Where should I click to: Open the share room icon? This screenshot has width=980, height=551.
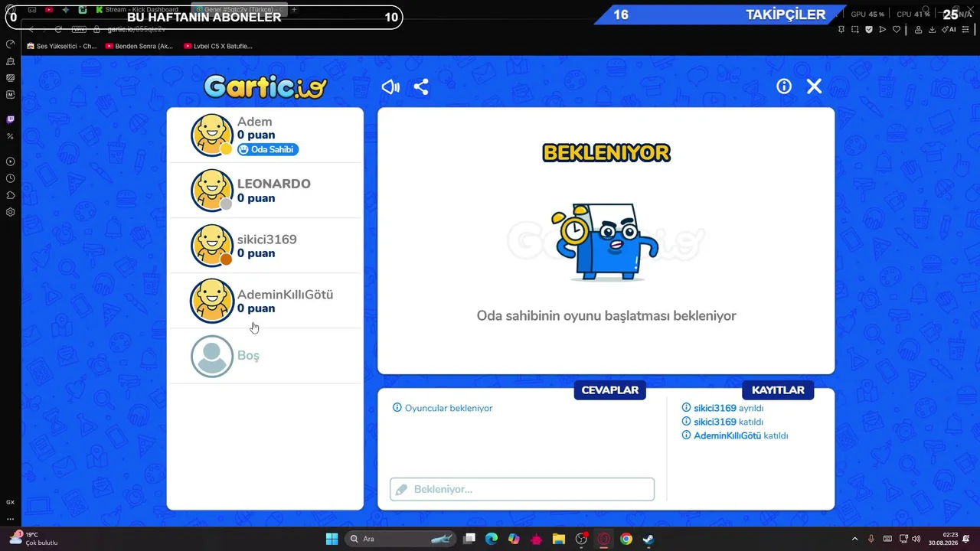tap(421, 86)
